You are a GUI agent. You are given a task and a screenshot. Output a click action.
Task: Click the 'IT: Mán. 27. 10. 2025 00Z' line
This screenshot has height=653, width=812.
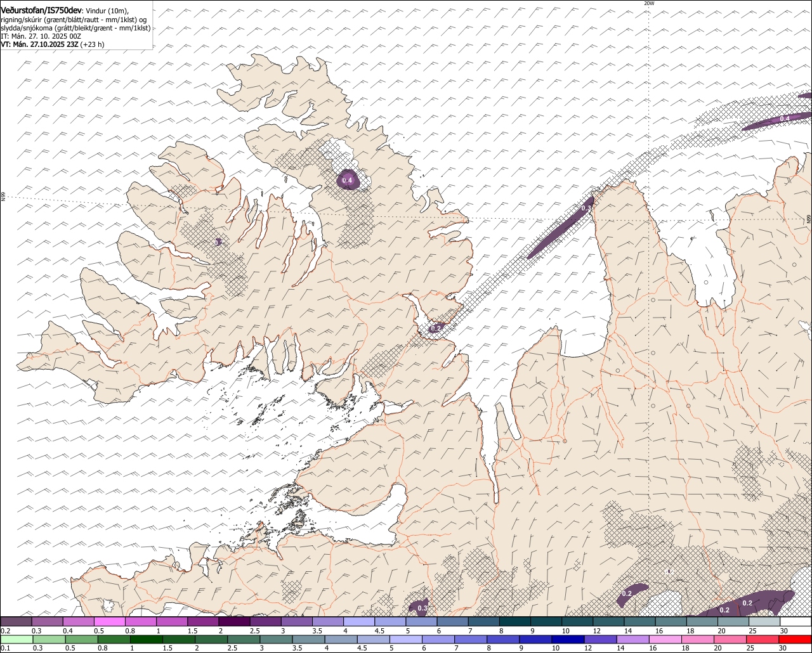[41, 36]
